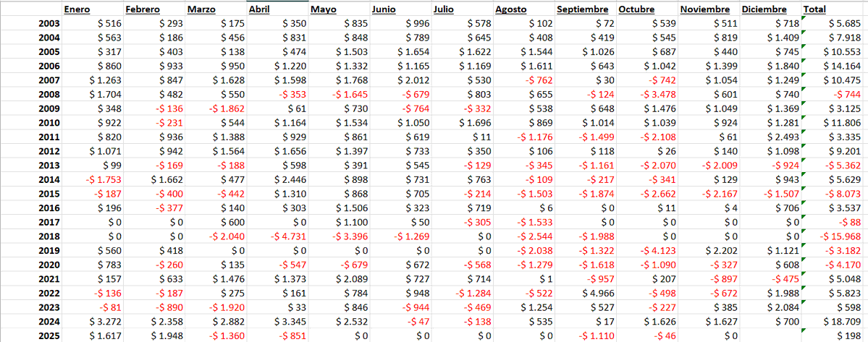Select the Enero column header
Screen dimensions: 868x342
click(x=93, y=9)
